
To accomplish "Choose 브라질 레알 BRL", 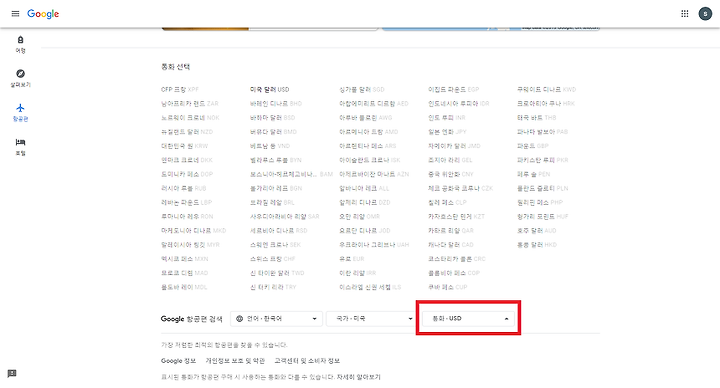I will (x=272, y=202).
